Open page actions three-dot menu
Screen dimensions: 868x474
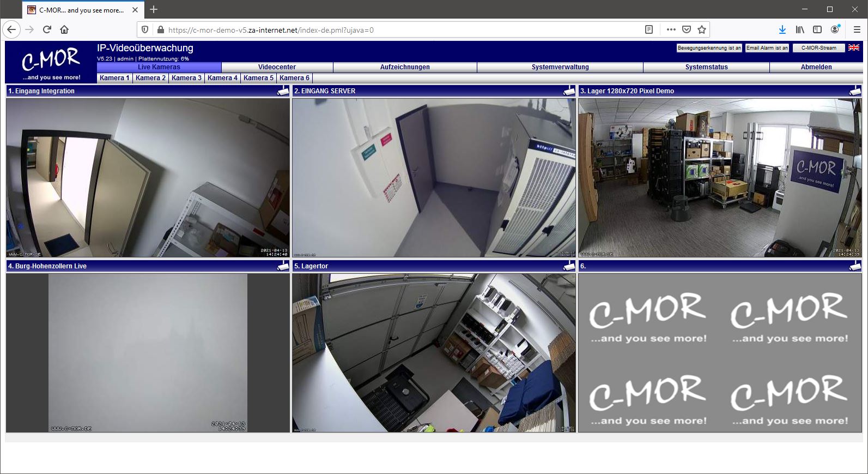click(x=671, y=29)
